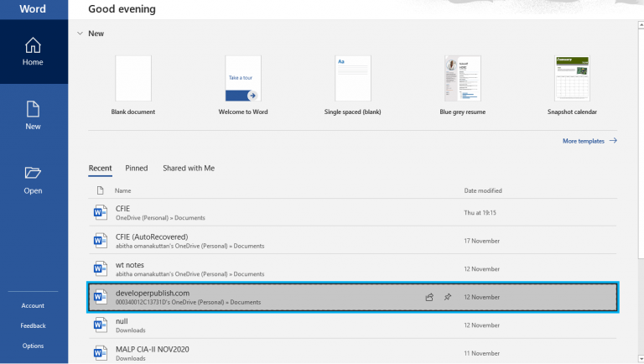Open Word Options

pyautogui.click(x=33, y=346)
